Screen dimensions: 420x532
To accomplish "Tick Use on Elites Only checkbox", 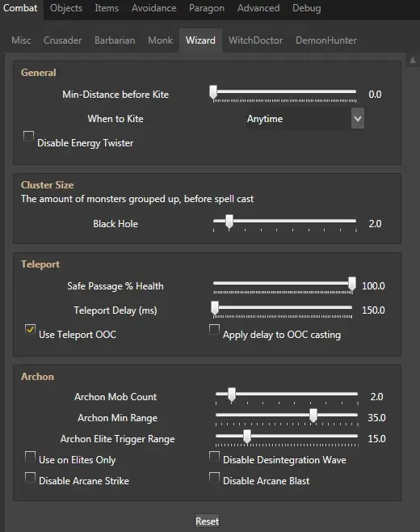I will click(30, 456).
